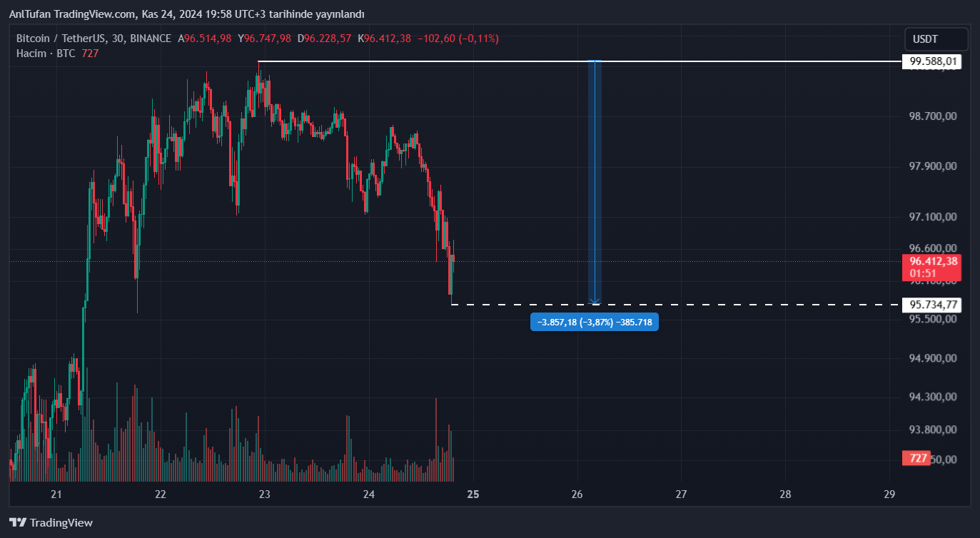Open the USDT currency selector

(936, 39)
